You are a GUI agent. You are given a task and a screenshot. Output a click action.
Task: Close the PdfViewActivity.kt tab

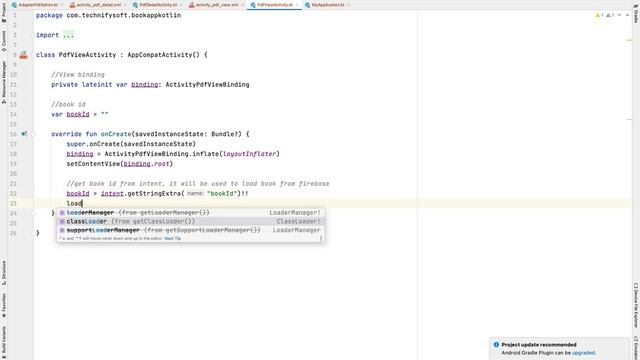coord(298,5)
